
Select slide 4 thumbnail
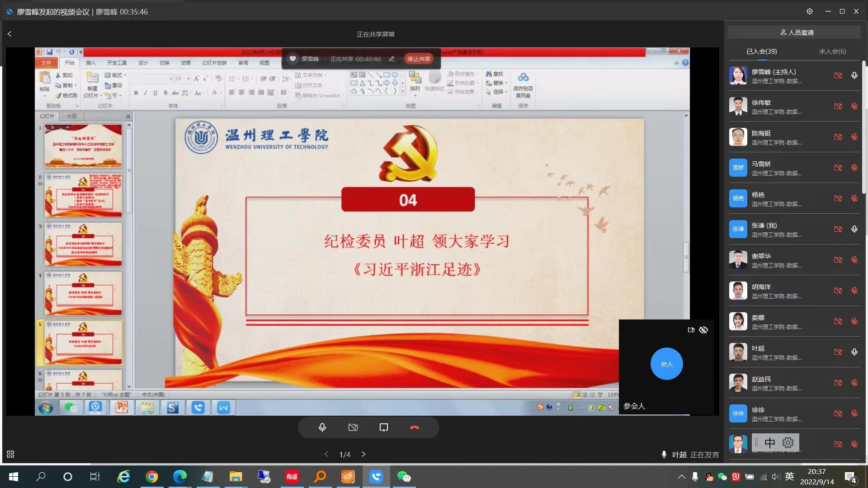(x=83, y=294)
